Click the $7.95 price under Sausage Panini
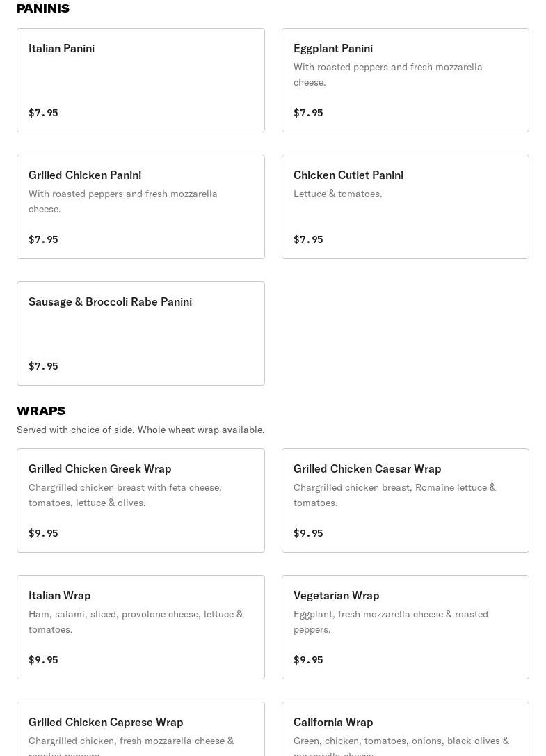This screenshot has height=756, width=546. click(x=43, y=366)
